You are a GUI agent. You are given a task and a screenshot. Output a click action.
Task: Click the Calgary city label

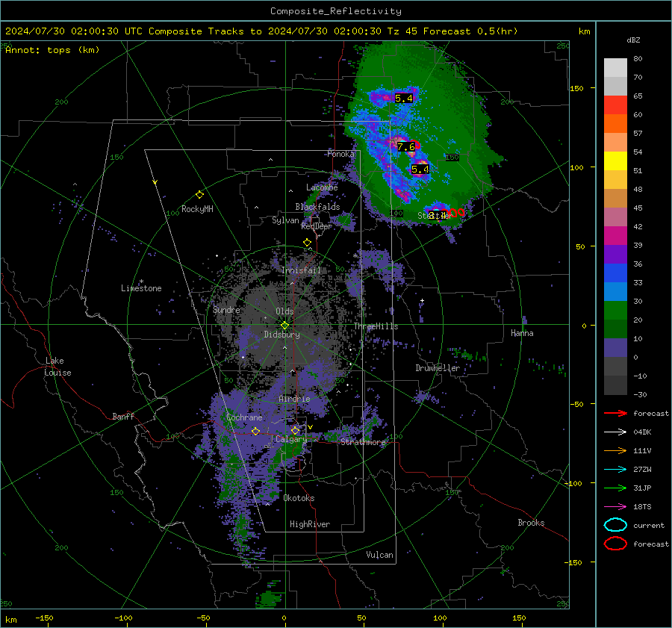(291, 439)
